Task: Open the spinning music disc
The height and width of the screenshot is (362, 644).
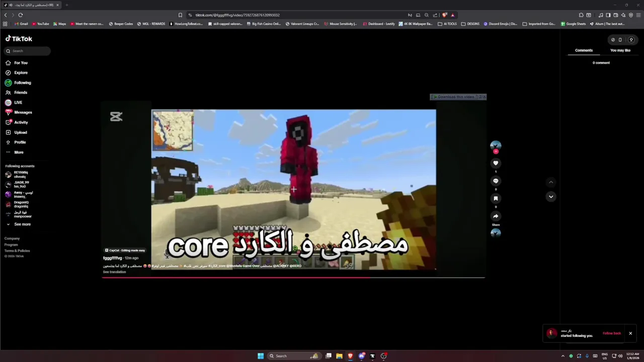Action: 496,233
